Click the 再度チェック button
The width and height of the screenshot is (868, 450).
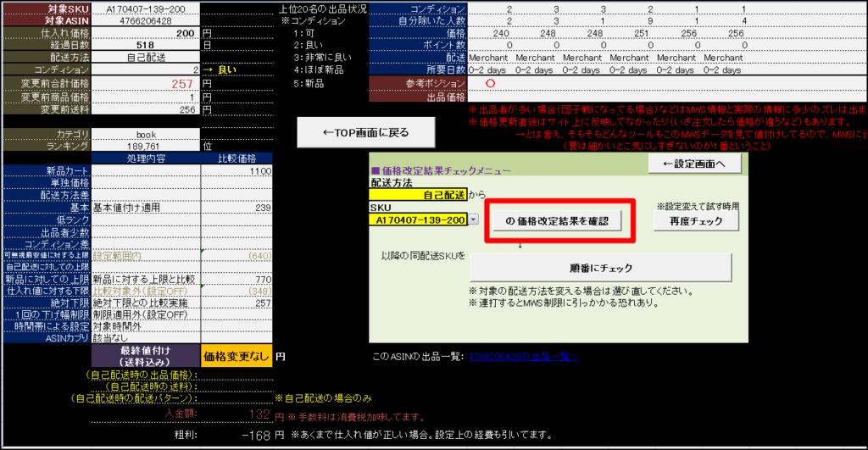coord(694,221)
